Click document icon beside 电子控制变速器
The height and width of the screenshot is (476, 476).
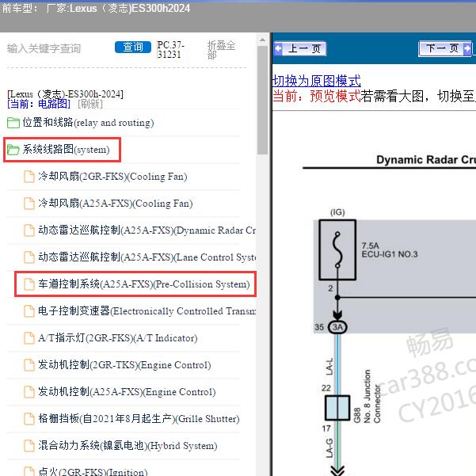29,311
